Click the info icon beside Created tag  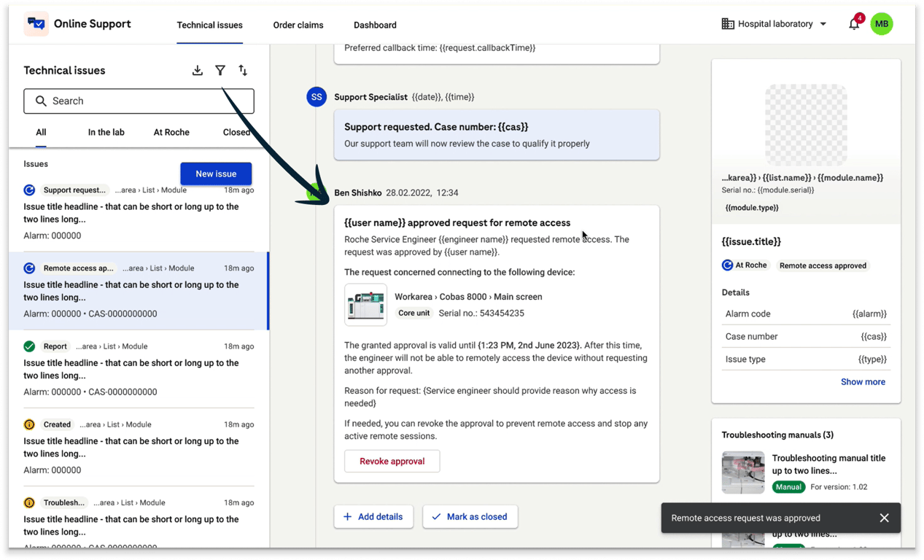pos(29,424)
